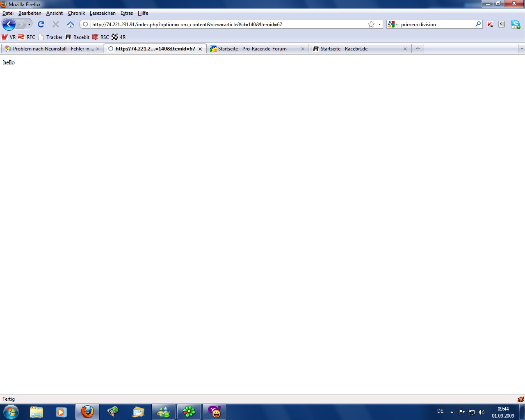Open the Extras menu
Viewport: 525px width, 420px height.
pos(126,13)
